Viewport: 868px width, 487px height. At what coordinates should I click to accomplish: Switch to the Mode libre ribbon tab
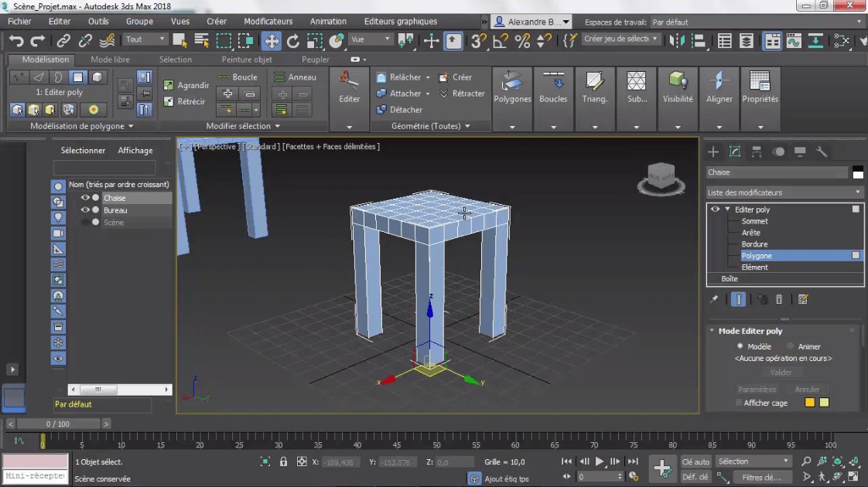(110, 60)
